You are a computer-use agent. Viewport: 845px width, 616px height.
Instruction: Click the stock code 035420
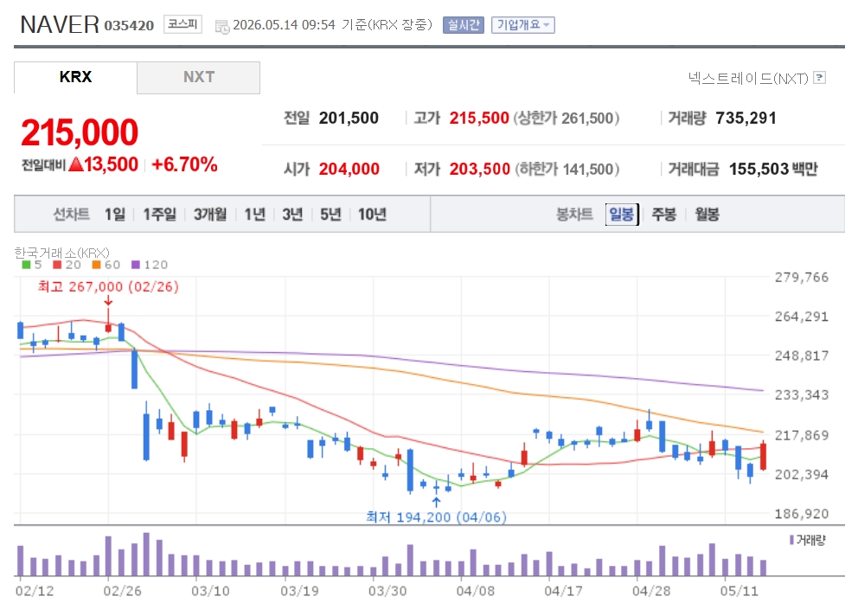tap(129, 25)
